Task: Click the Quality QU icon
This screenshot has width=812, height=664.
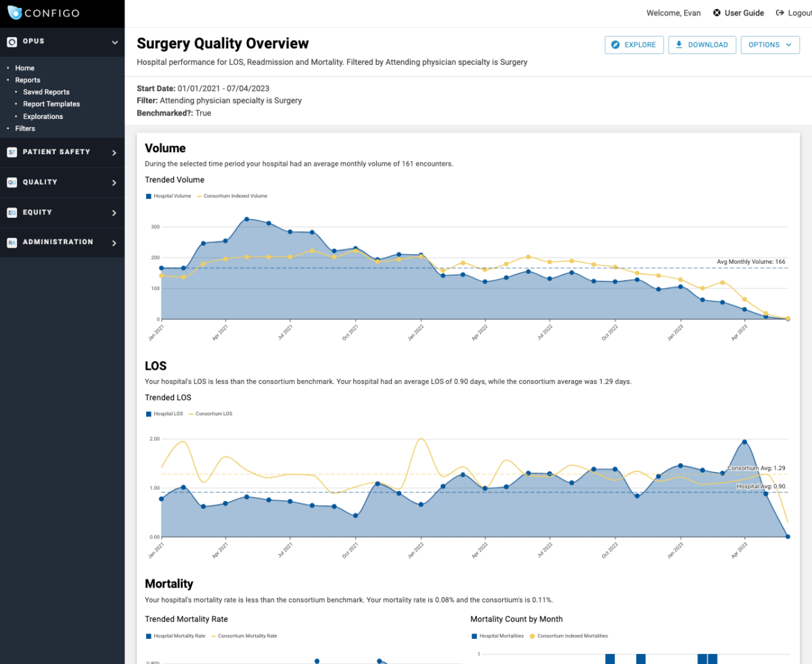Action: pyautogui.click(x=12, y=182)
